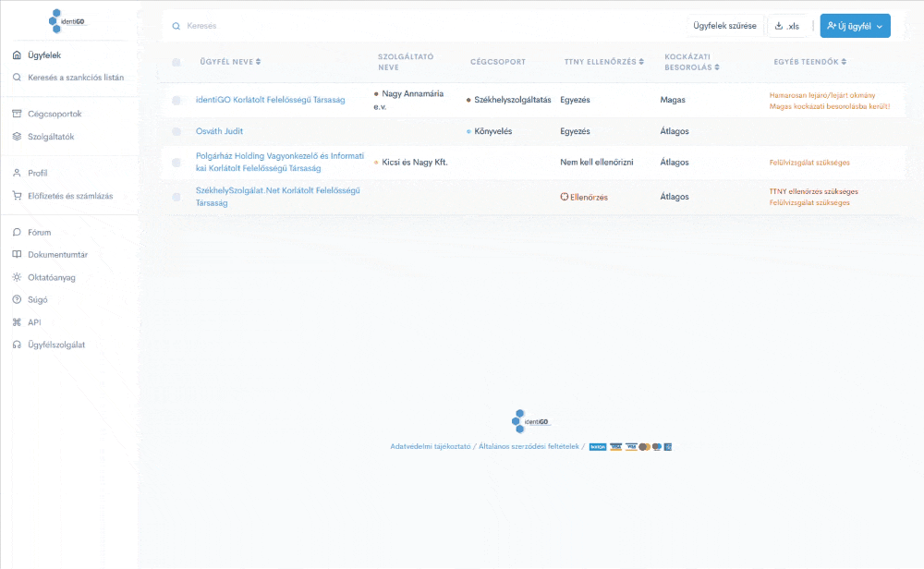Click the Magas kockázati besorolásba került! warning
The width and height of the screenshot is (924, 569).
[x=830, y=106]
